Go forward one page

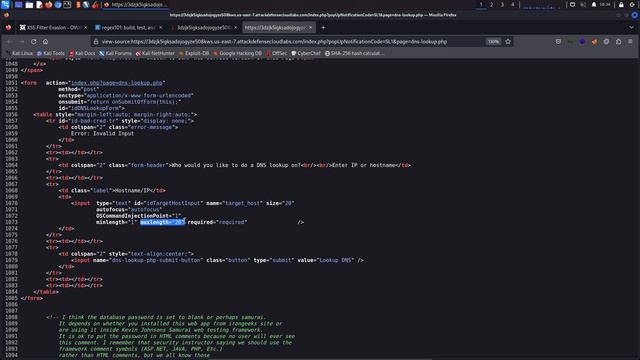22,41
